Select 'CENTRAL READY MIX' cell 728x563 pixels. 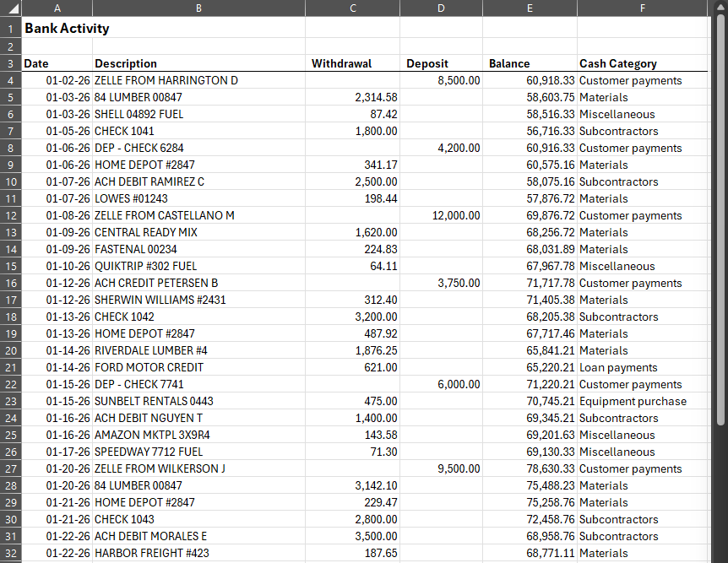pos(198,232)
